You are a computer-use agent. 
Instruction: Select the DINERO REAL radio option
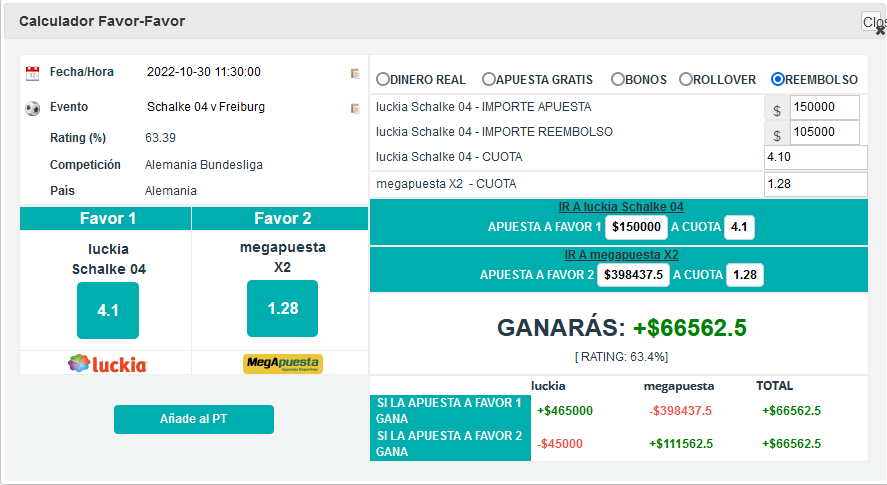tap(383, 79)
